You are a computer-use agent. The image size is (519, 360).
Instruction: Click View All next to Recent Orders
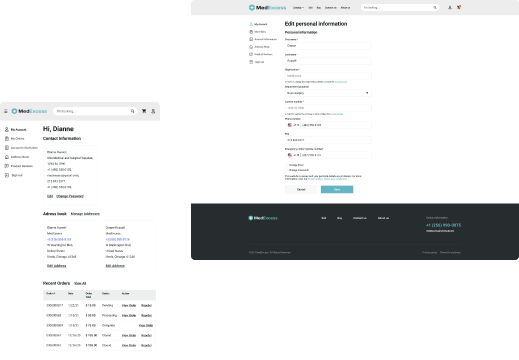[x=80, y=283]
